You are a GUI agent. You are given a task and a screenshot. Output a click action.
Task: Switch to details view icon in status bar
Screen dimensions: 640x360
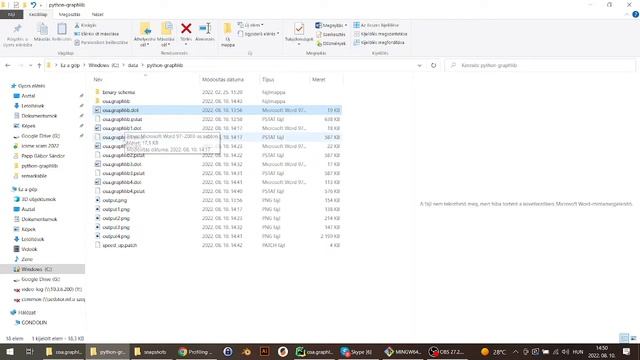(624, 338)
